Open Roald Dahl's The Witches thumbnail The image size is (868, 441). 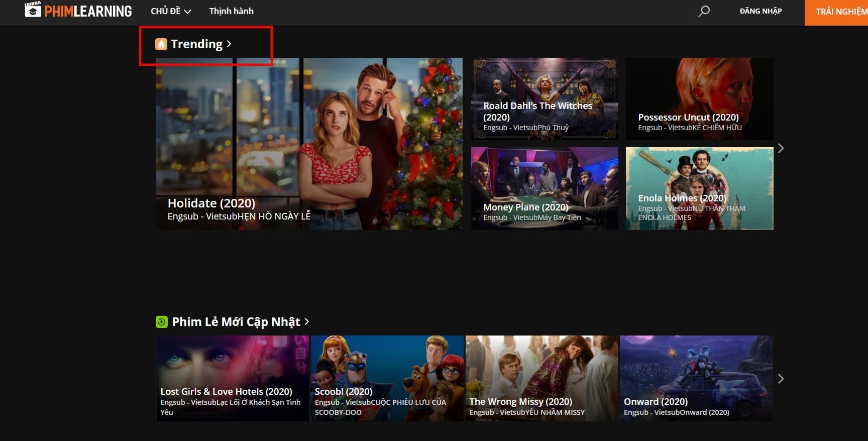[545, 99]
